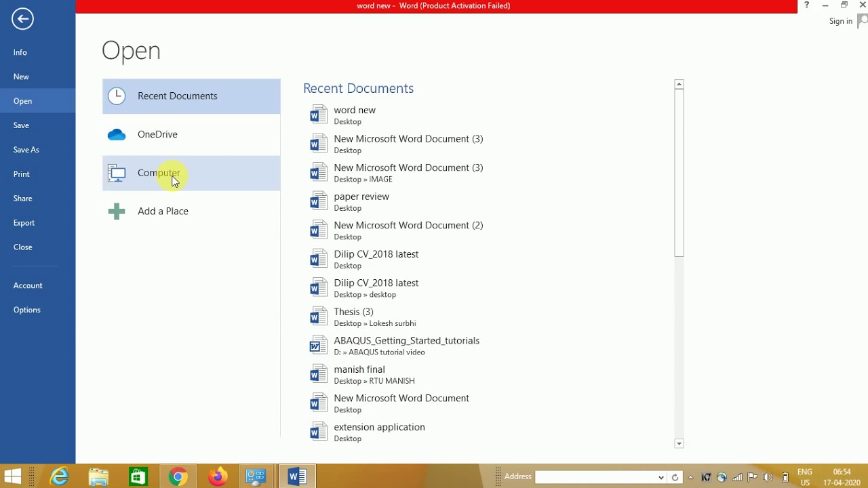Click the K7 antivirus tray icon

(x=706, y=477)
